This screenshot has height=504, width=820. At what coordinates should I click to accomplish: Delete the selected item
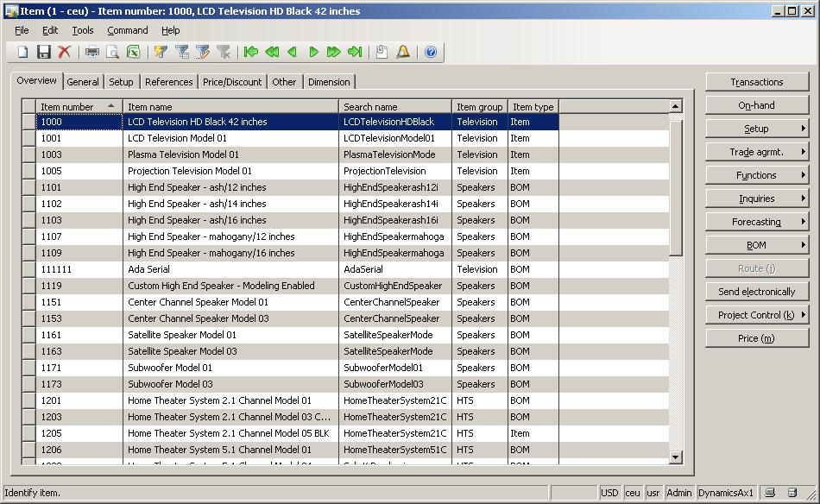coord(65,51)
